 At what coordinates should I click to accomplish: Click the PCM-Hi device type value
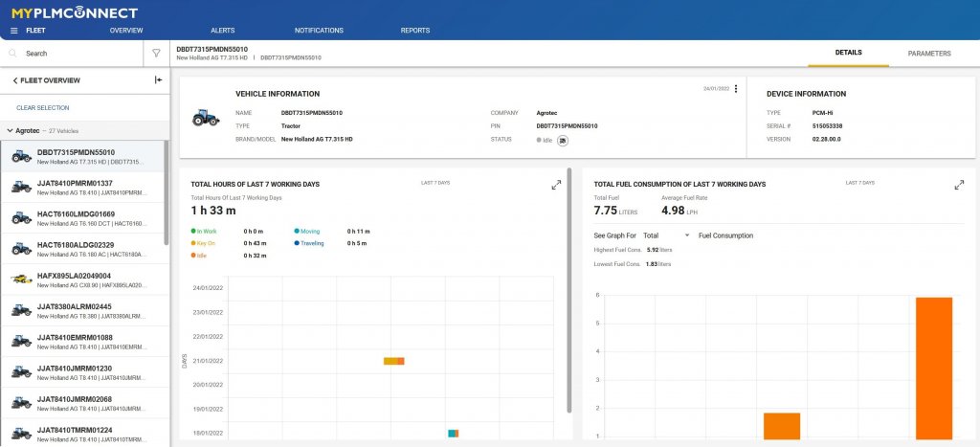point(824,113)
